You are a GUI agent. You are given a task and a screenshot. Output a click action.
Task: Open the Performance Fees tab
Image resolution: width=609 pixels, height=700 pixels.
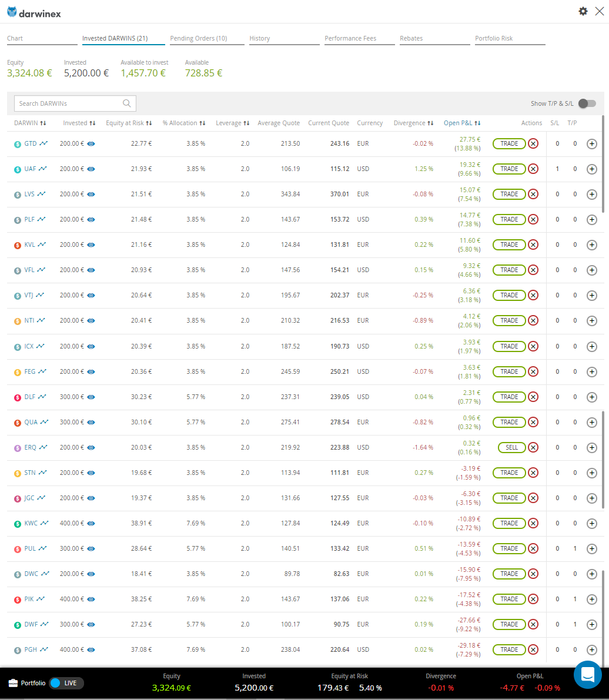click(359, 38)
